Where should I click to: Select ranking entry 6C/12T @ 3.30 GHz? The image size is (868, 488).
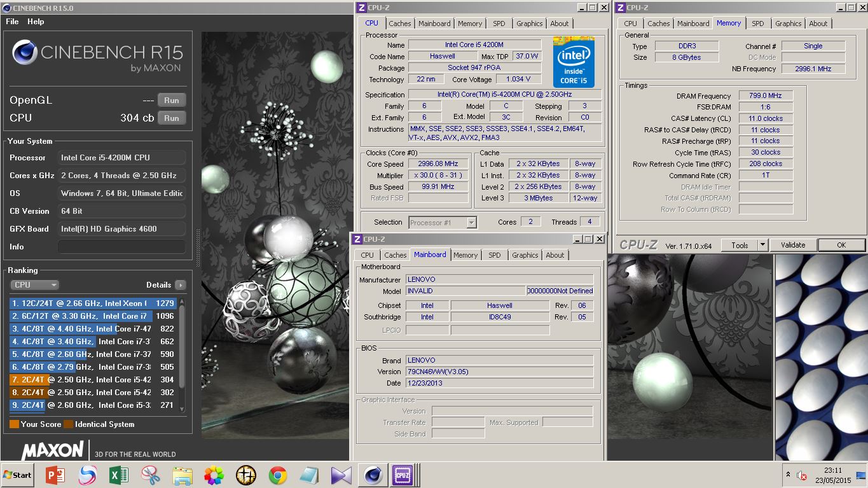(x=93, y=316)
